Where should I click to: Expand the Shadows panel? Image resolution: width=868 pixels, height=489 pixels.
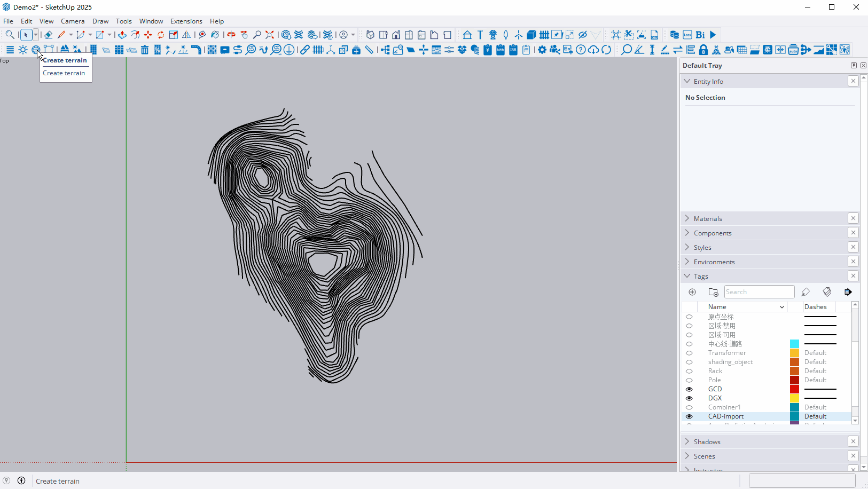(707, 441)
